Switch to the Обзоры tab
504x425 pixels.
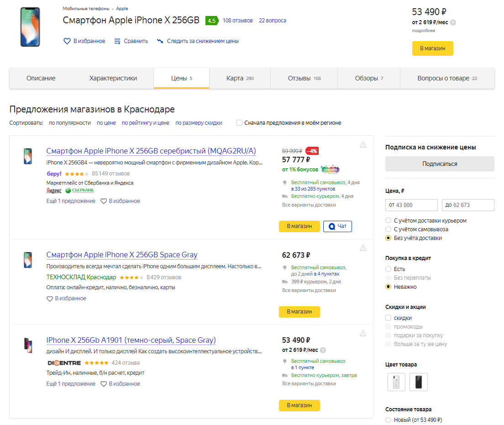pyautogui.click(x=369, y=78)
